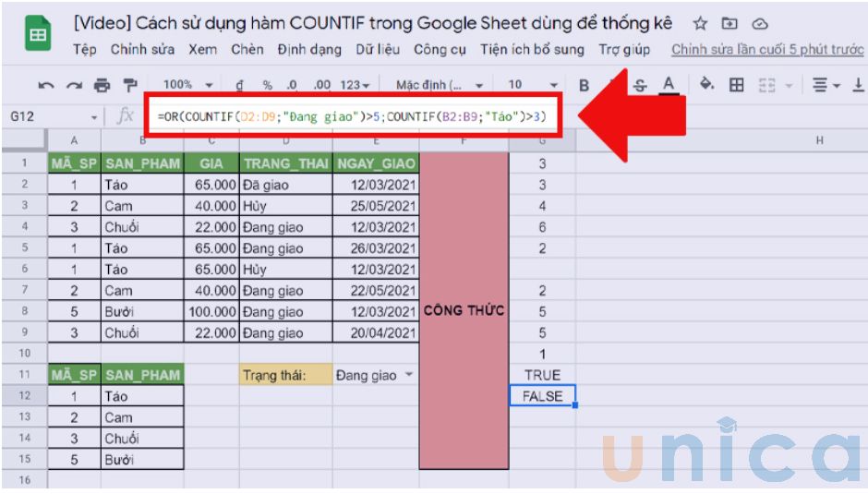Click the fx function icon

[126, 115]
